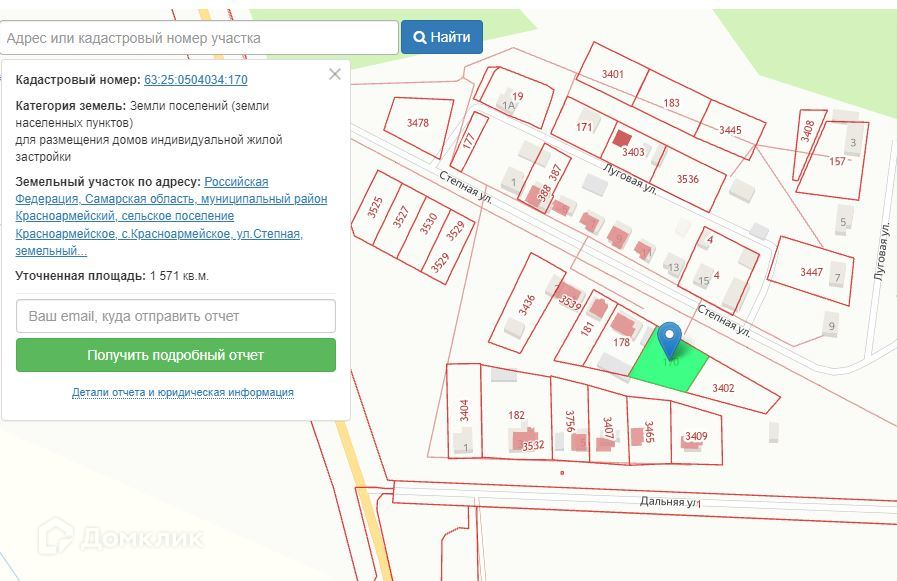Open cadastral number link 63:25:0504034:170
This screenshot has width=897, height=581.
(196, 79)
